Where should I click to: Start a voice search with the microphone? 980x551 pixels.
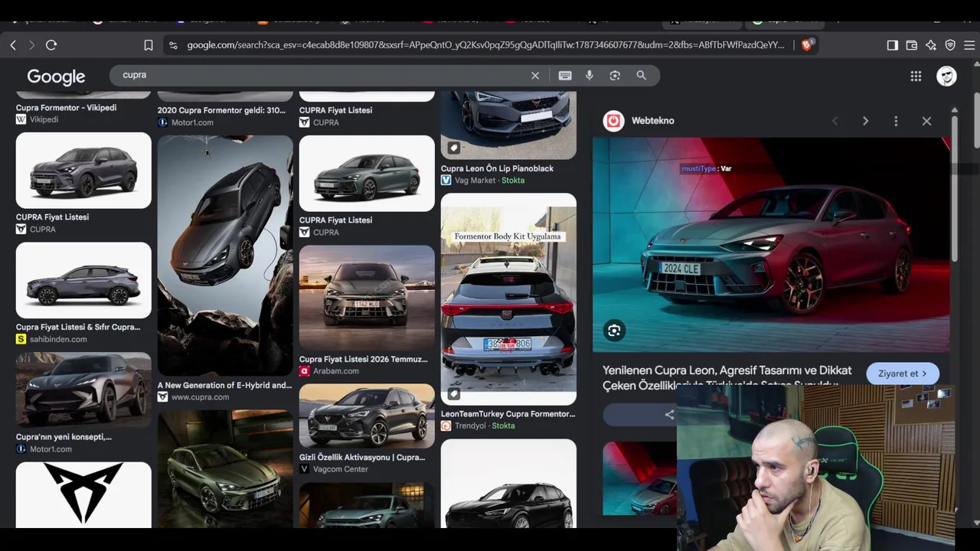[x=590, y=75]
